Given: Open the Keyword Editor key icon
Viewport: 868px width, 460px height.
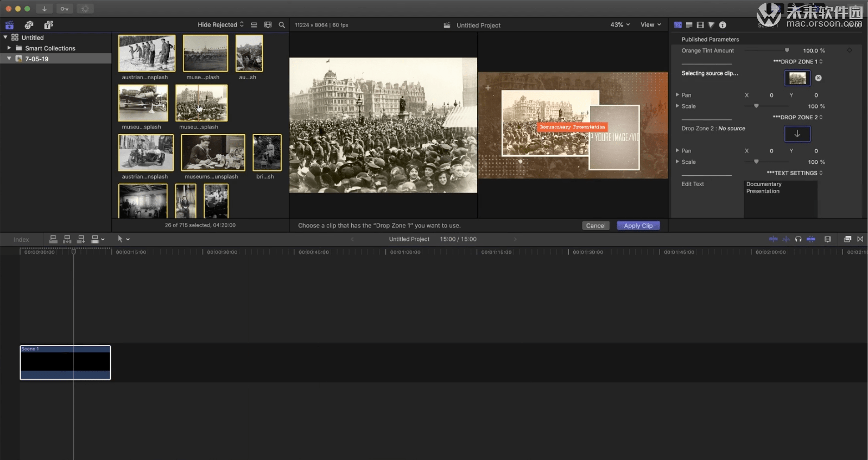Looking at the screenshot, I should point(65,9).
